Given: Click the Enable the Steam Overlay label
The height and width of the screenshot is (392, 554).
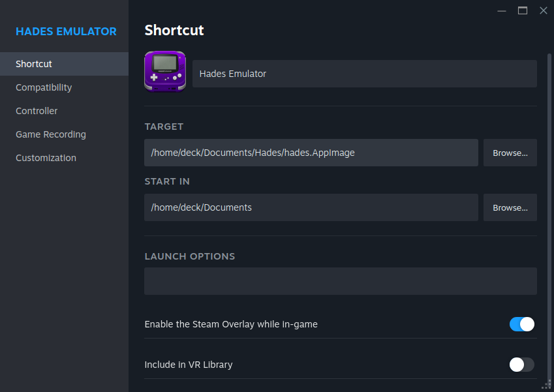Looking at the screenshot, I should pyautogui.click(x=231, y=324).
